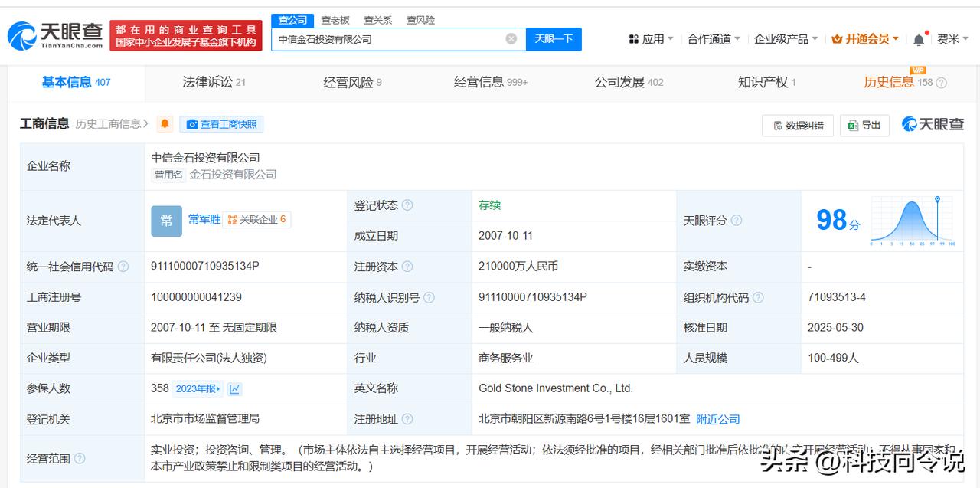
Task: Switch to the 法律诉讼 tab
Action: coord(214,82)
